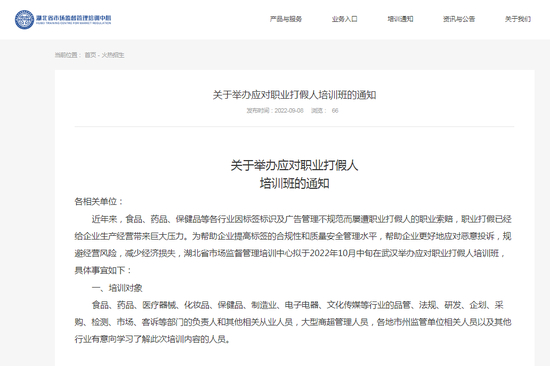Click the line starting 食品、药品、医疗器械
This screenshot has width=550, height=366.
pos(297,305)
